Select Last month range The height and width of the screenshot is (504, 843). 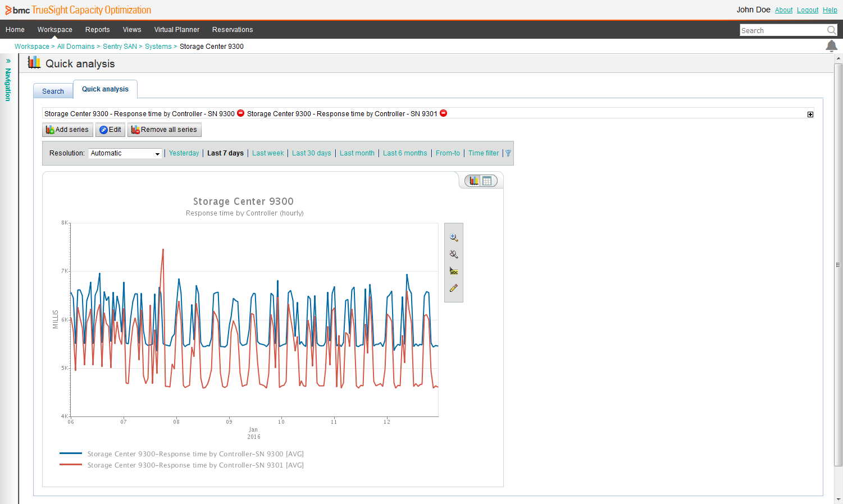pos(357,153)
